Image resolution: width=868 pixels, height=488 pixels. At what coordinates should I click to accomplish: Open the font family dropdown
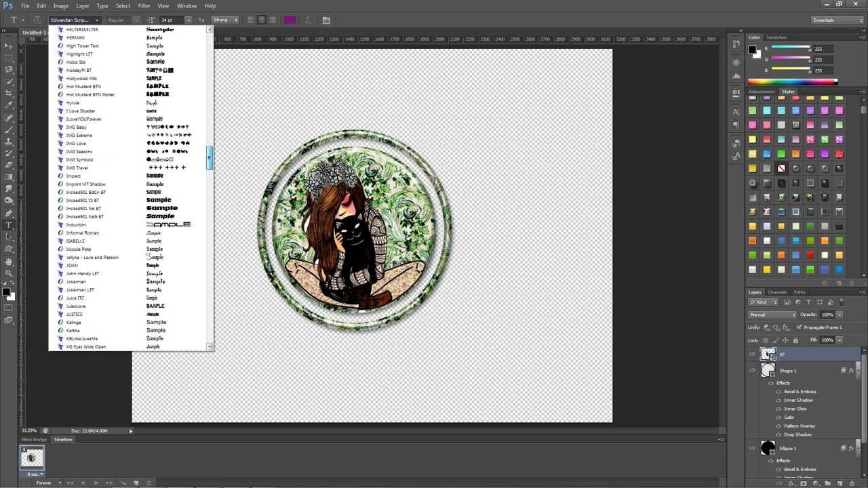pos(98,20)
